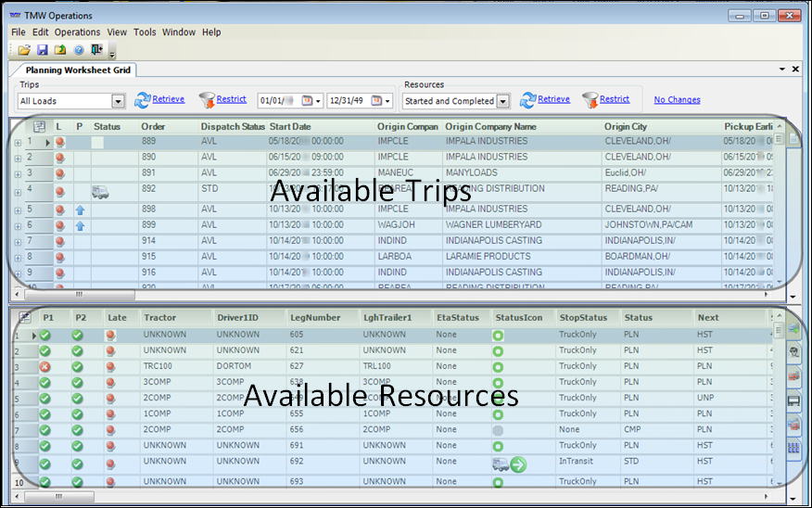Click the blue grid tab icon in right sidebar
This screenshot has height=508, width=812.
coord(794,448)
